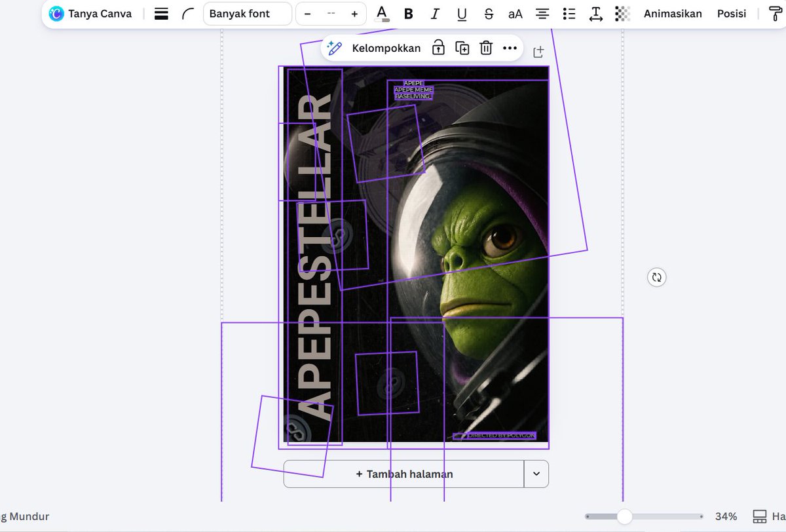Decrease font size with minus button
This screenshot has width=786, height=532.
[x=307, y=14]
